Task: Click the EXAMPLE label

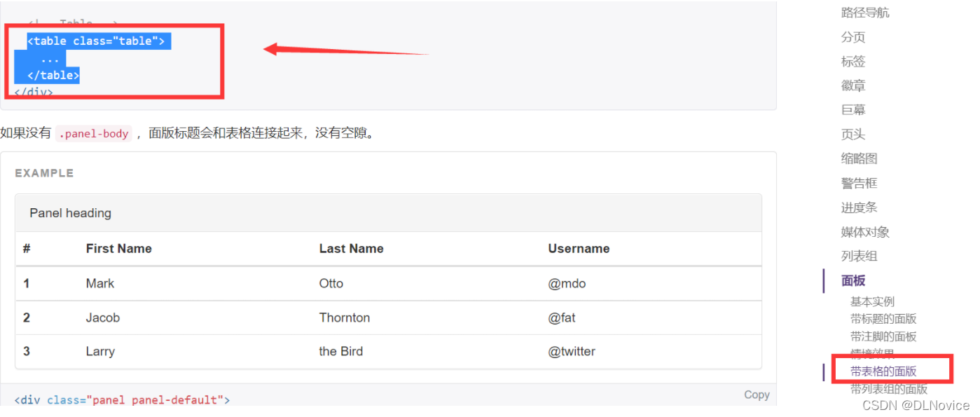Action: pos(44,173)
